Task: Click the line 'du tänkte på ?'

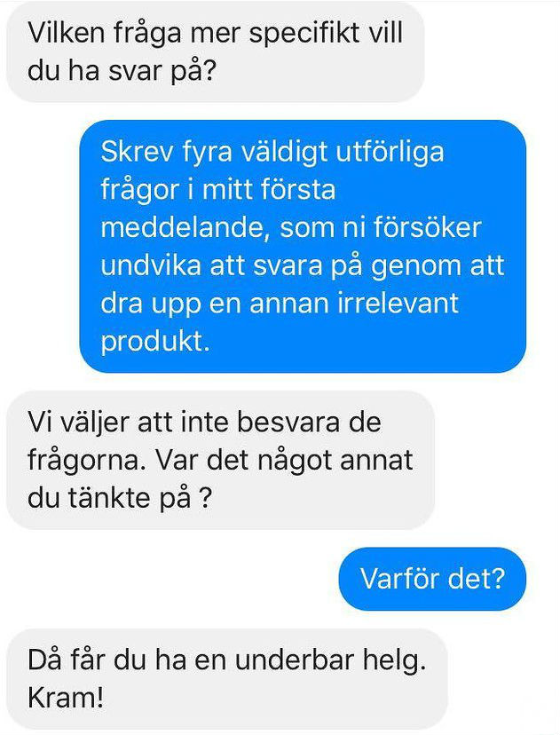Action: pyautogui.click(x=121, y=498)
